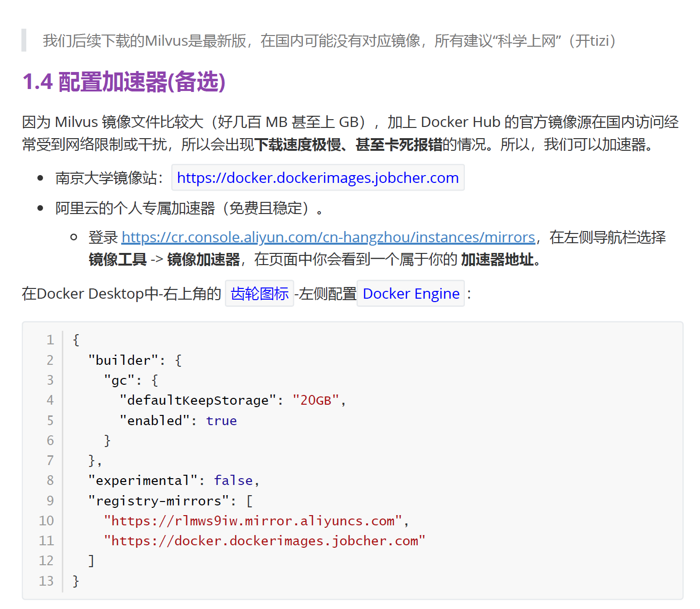Click the bullet label 南京大学镜像站

point(106,178)
